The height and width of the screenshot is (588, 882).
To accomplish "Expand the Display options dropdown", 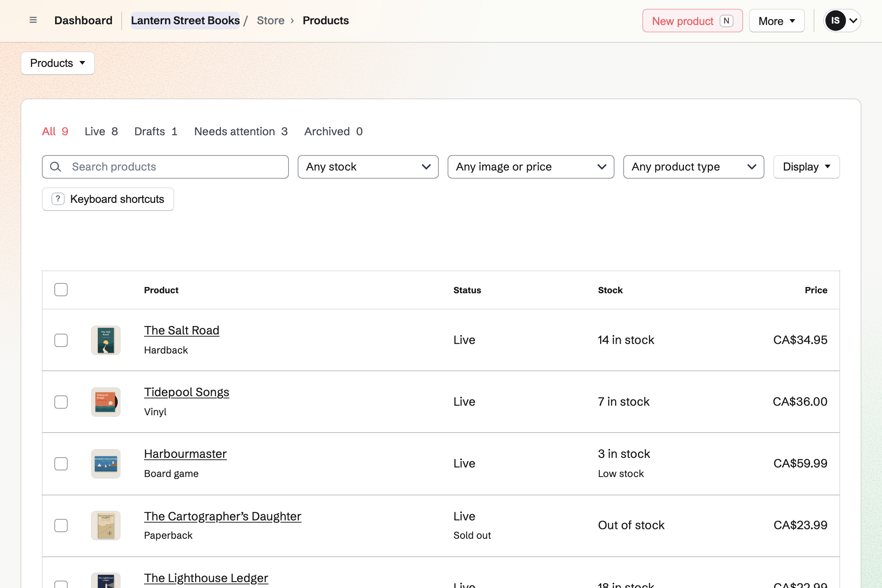I will (x=806, y=167).
